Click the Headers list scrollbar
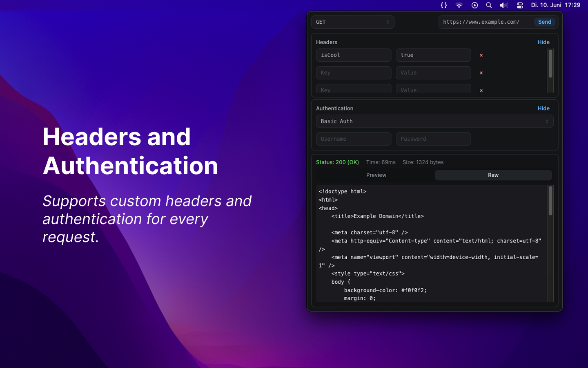This screenshot has width=588, height=368. (x=550, y=64)
